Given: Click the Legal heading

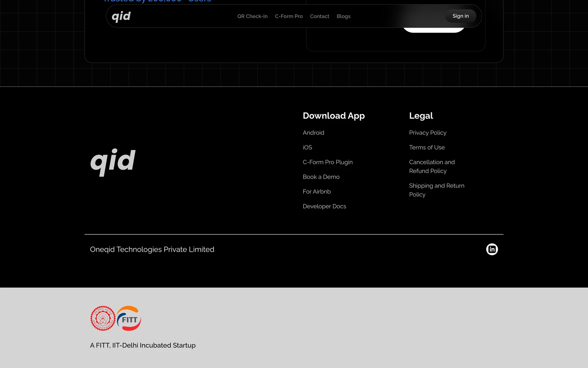Looking at the screenshot, I should pos(421,116).
